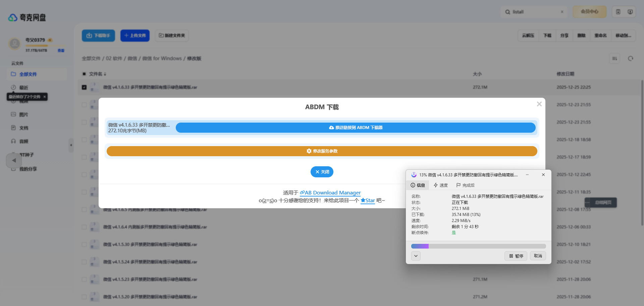Viewport: 644px width, 306px height.
Task: Toggle the select-all checkbox next to 文件名
Action: click(84, 74)
